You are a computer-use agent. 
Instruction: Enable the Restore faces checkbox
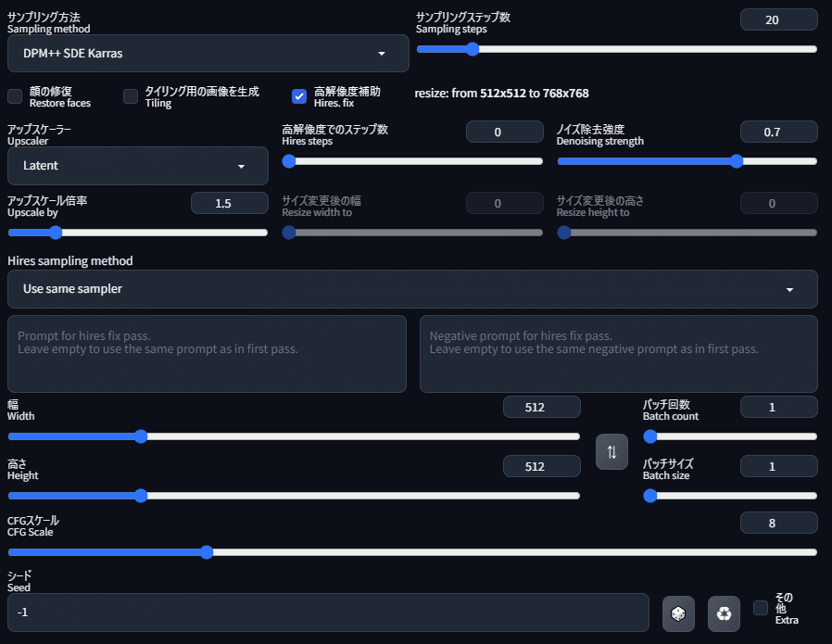click(x=15, y=96)
